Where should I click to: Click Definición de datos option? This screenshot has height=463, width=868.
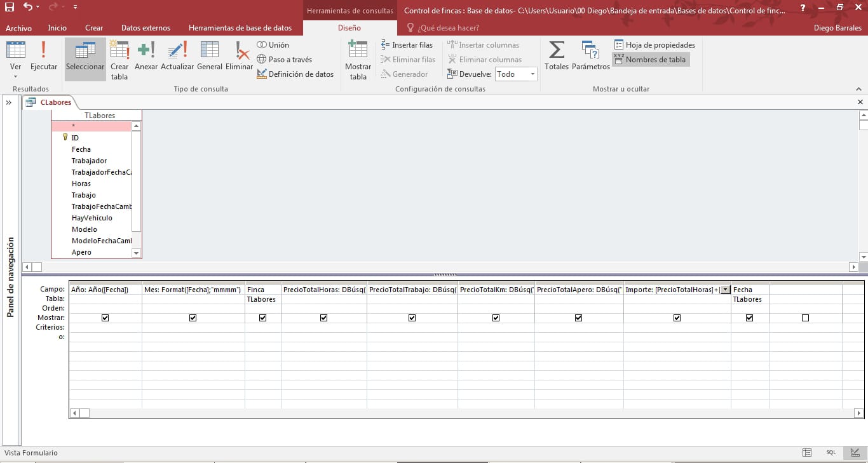tap(295, 74)
